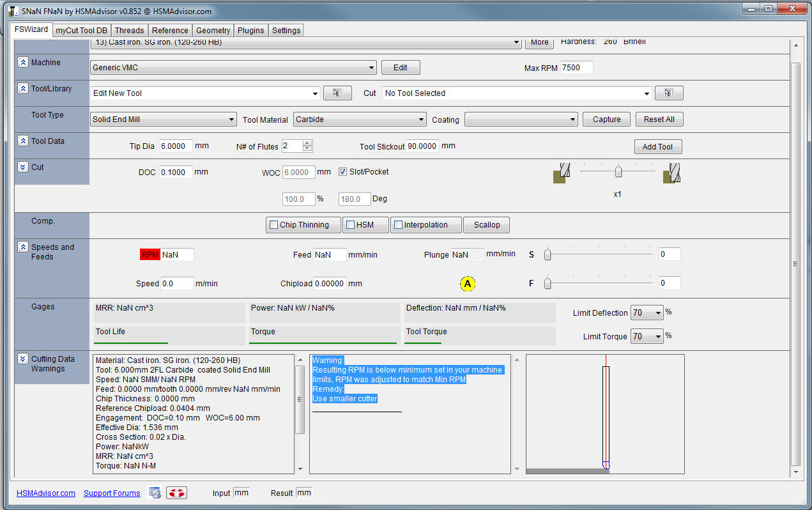
Task: Click the yellow circled A icon
Action: (468, 284)
